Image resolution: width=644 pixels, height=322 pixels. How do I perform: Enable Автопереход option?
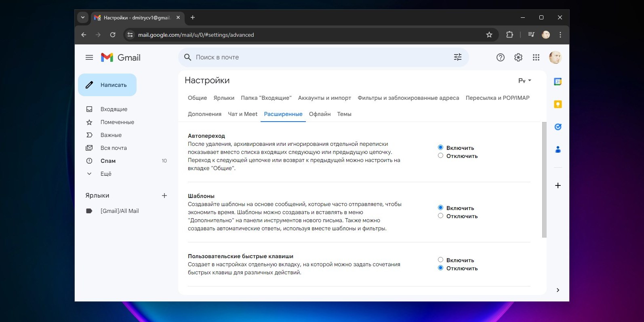440,147
